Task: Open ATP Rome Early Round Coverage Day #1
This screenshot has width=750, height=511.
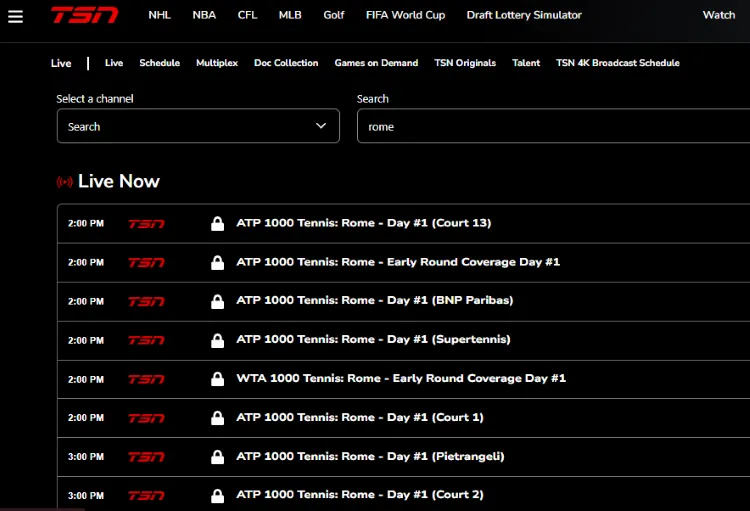Action: click(x=398, y=262)
